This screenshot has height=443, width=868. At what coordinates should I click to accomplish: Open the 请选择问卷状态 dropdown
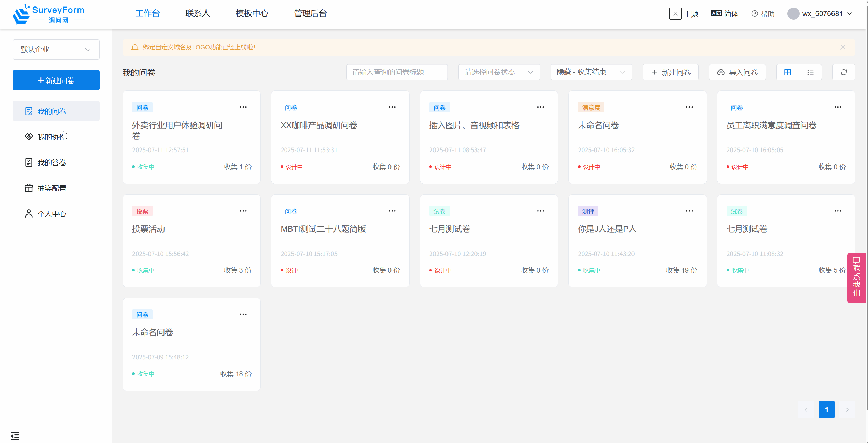[499, 72]
